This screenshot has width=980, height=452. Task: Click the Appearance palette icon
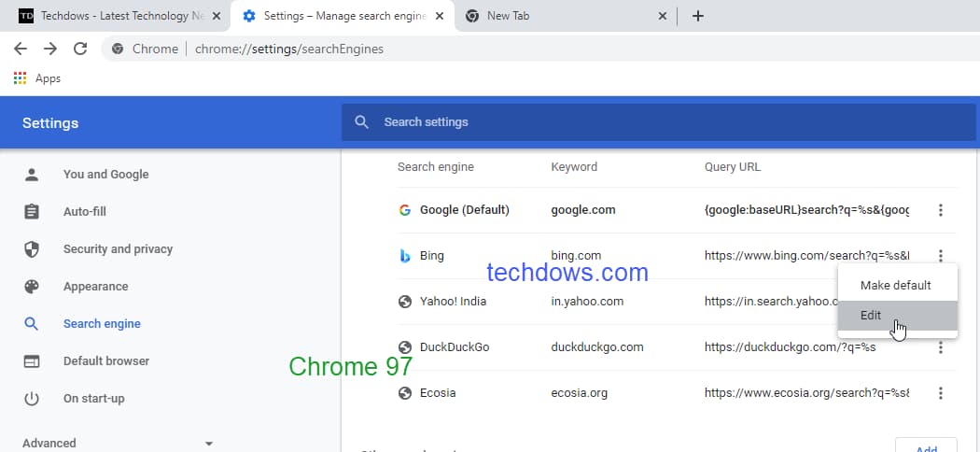[31, 287]
